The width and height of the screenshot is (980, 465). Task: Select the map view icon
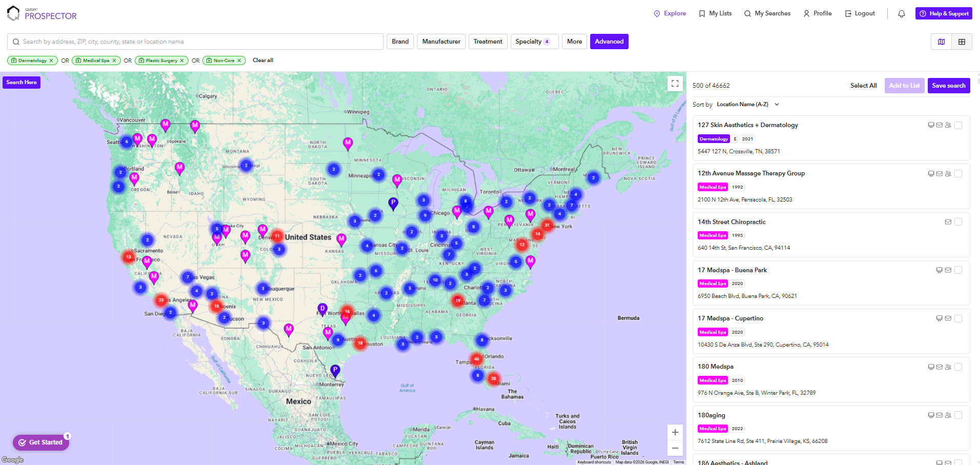pyautogui.click(x=941, y=42)
